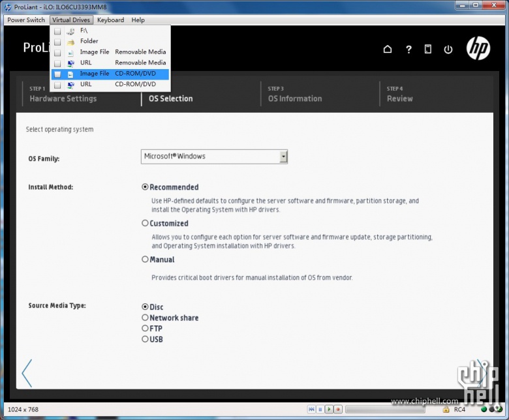
Task: Click the Folder icon in menu
Action: click(70, 42)
